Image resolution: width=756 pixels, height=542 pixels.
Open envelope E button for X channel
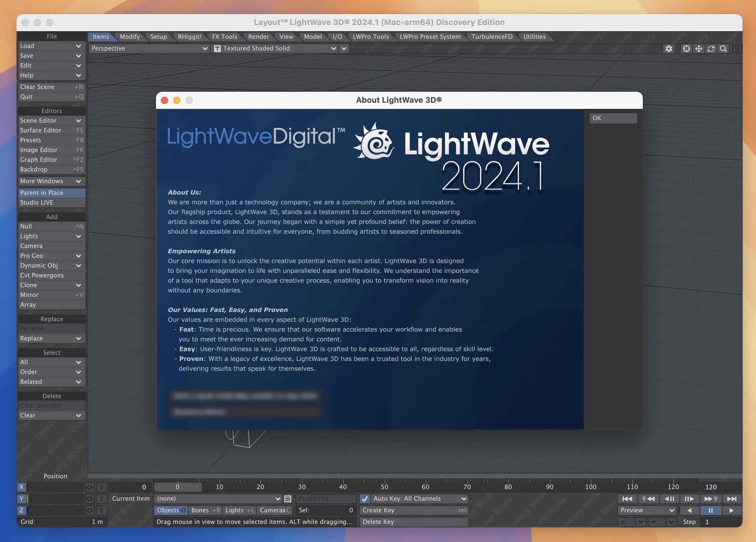(x=102, y=487)
